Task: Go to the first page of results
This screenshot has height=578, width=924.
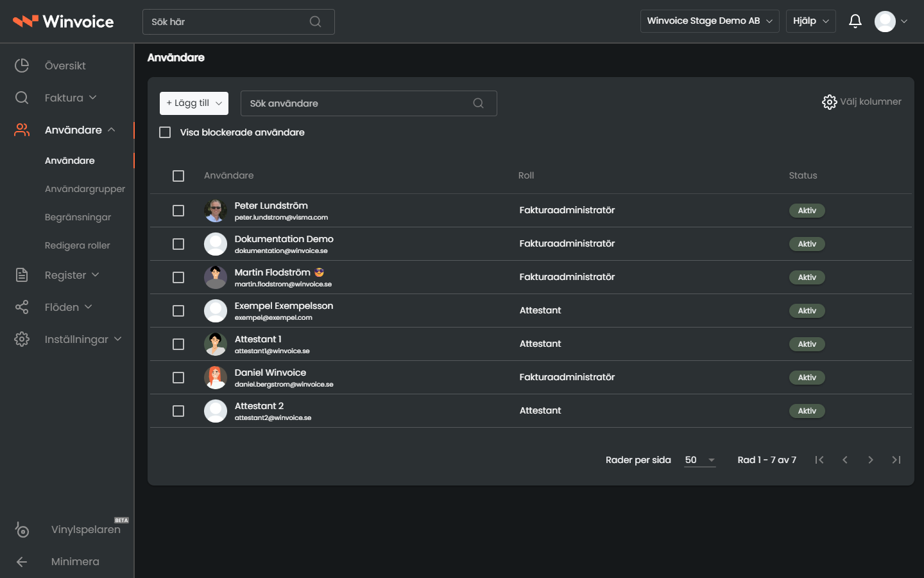Action: click(x=819, y=460)
